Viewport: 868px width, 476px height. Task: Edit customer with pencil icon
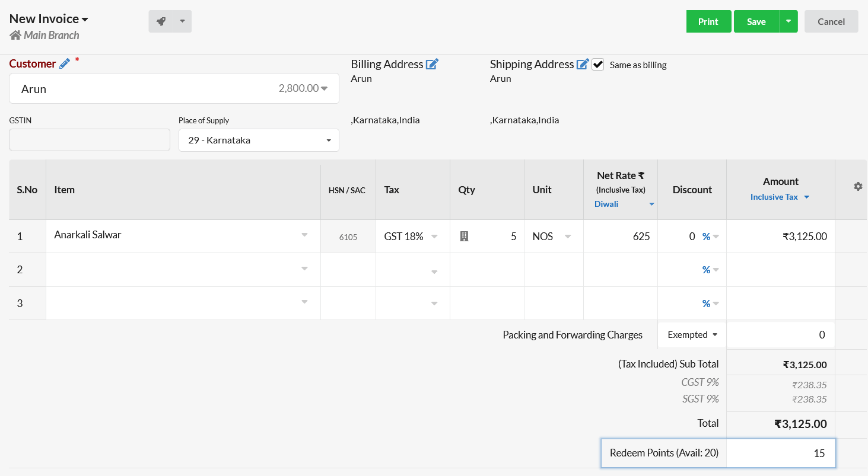(x=65, y=63)
